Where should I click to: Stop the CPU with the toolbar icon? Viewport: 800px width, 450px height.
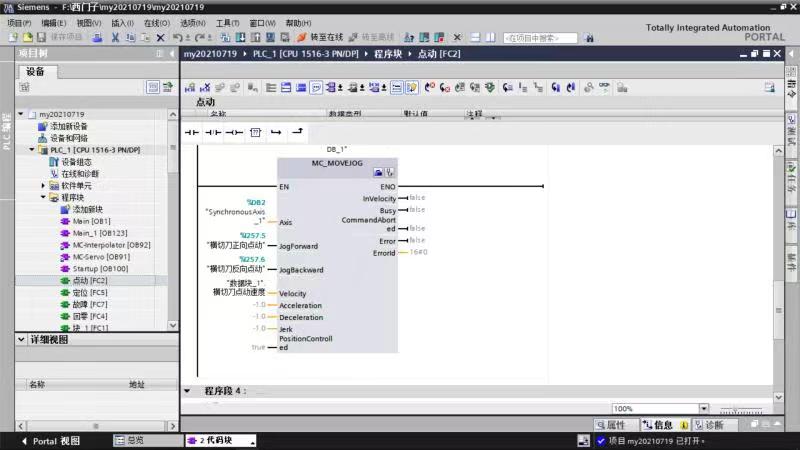click(x=439, y=37)
